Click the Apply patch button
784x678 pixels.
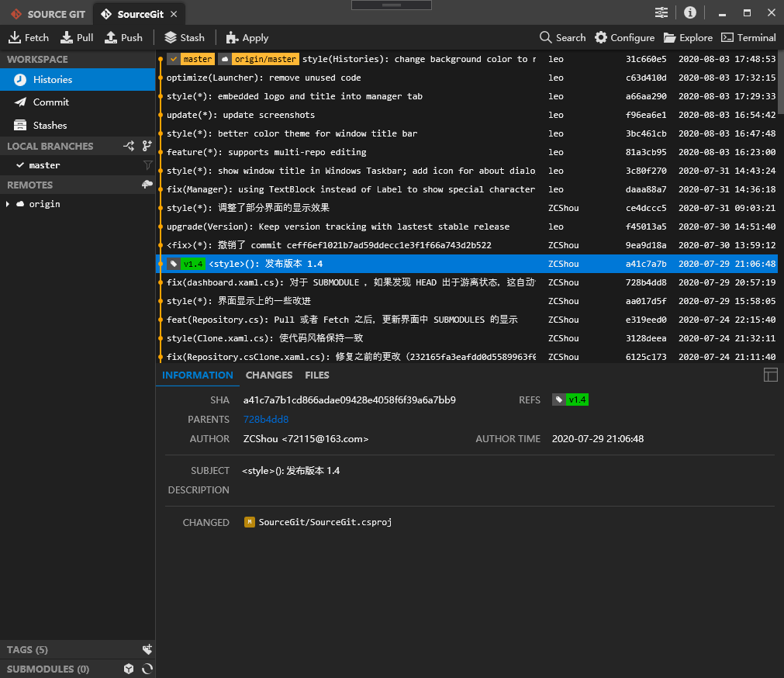pos(247,37)
